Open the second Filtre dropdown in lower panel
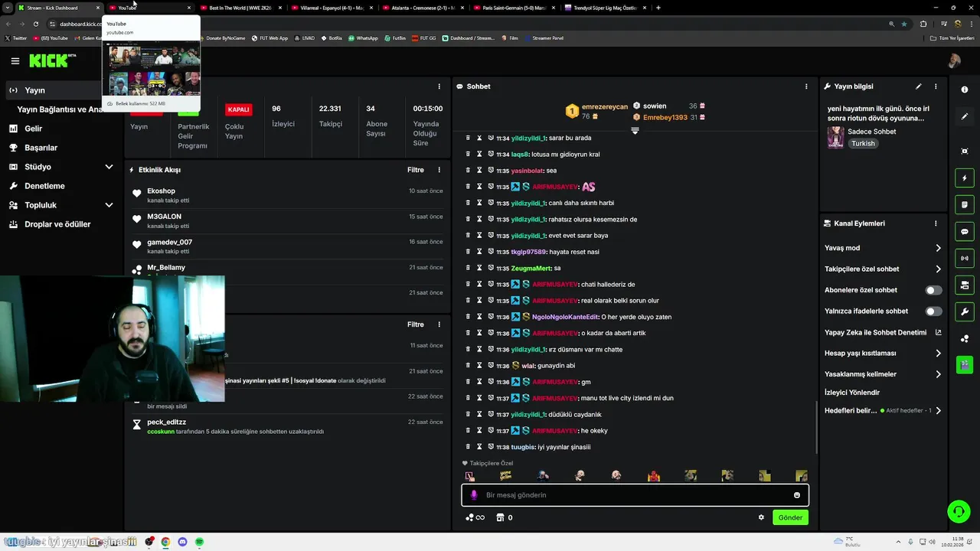The height and width of the screenshot is (551, 980). (x=416, y=324)
